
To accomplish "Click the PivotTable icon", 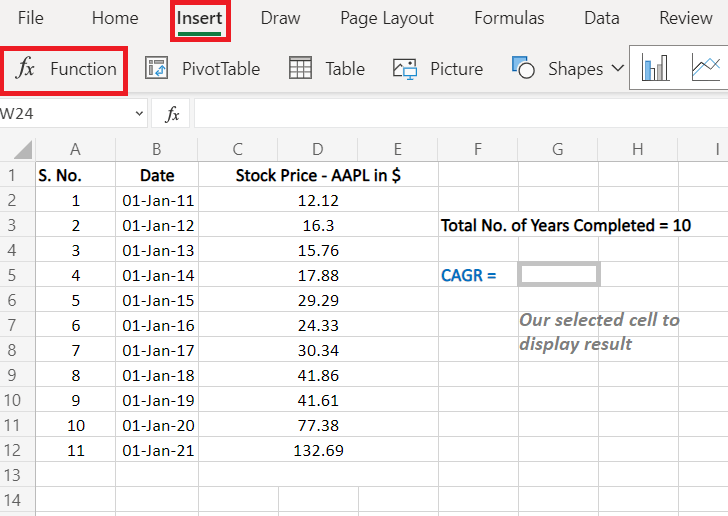I will [156, 69].
